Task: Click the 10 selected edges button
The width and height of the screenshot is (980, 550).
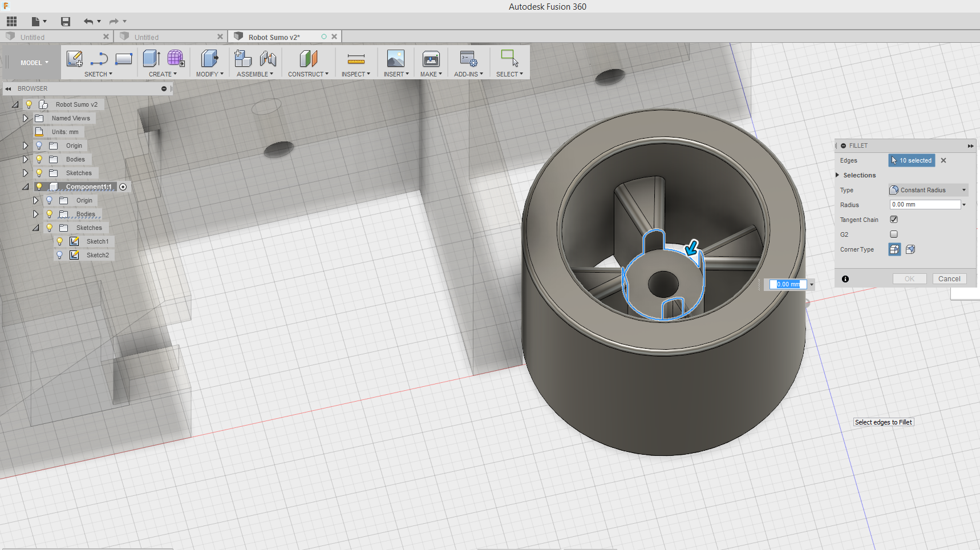Action: pyautogui.click(x=912, y=160)
